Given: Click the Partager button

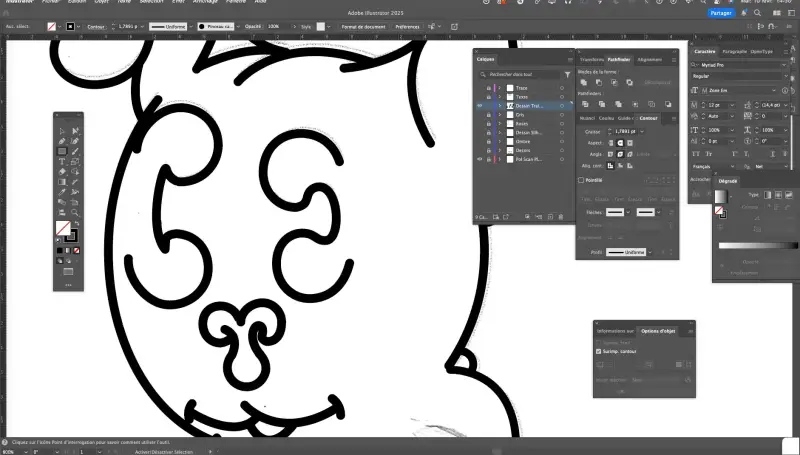Looking at the screenshot, I should coord(721,13).
